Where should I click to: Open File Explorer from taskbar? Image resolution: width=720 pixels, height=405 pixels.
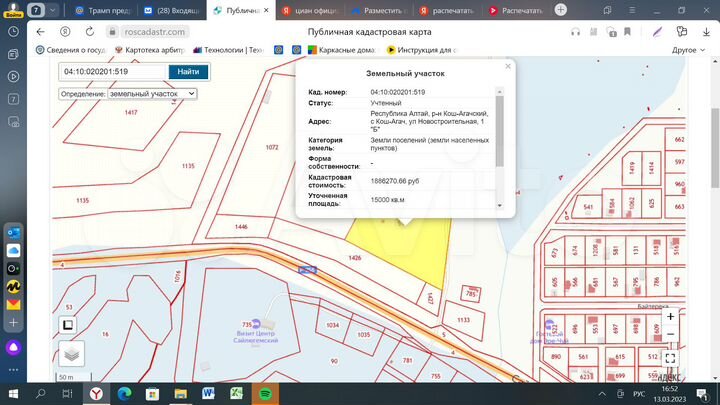(180, 394)
